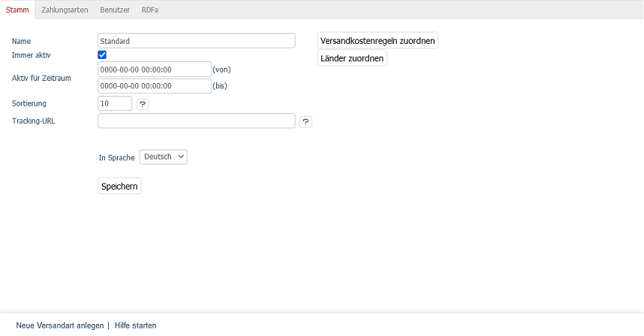Click the start date (von) input
The width and height of the screenshot is (644, 336).
(154, 69)
